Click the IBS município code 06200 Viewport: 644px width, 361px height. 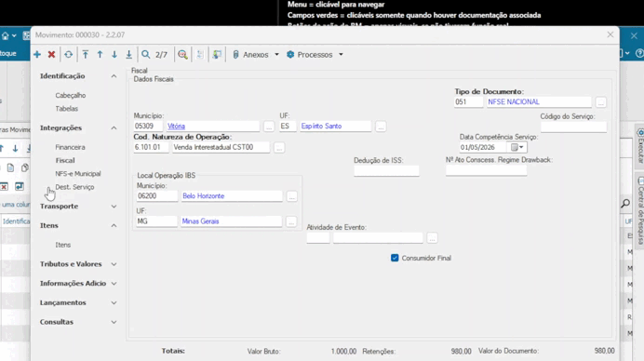(x=157, y=196)
